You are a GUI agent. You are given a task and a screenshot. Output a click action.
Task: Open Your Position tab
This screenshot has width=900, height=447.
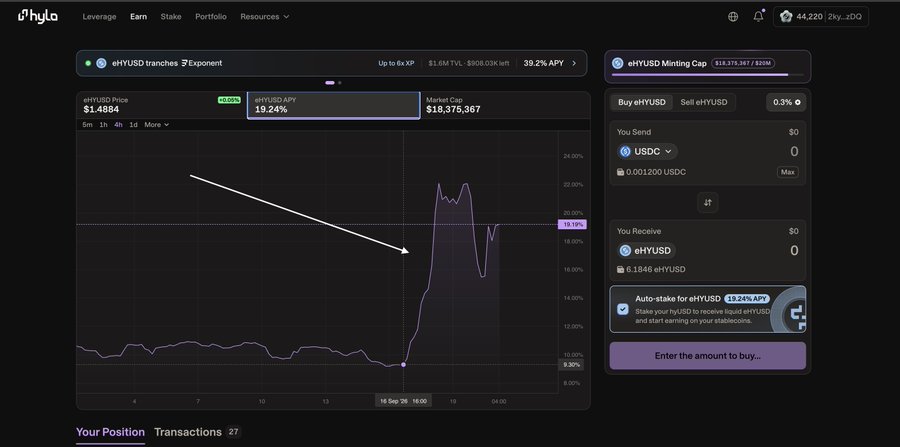point(110,432)
